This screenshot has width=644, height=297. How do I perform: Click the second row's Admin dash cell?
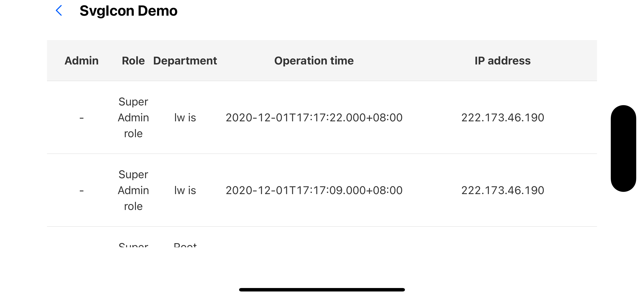pyautogui.click(x=82, y=190)
